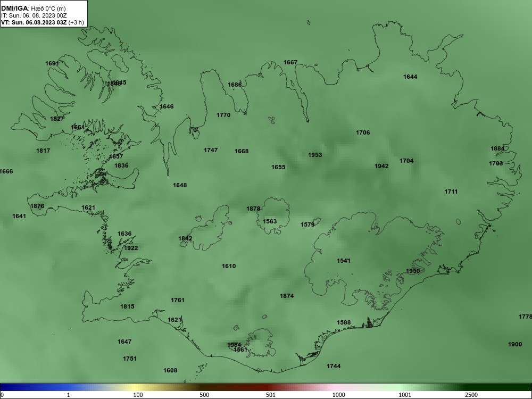Click the pale yellow part of the color scale
532x399 pixels.
pyautogui.click(x=136, y=387)
